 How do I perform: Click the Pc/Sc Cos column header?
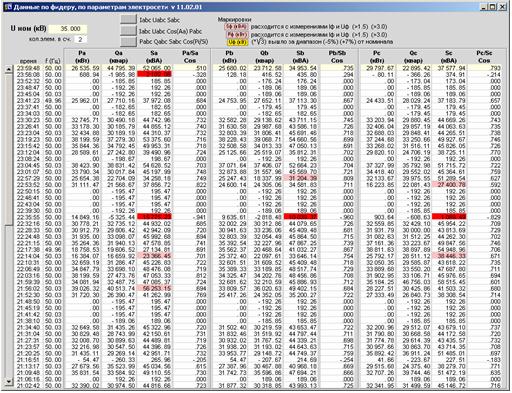pyautogui.click(x=484, y=57)
